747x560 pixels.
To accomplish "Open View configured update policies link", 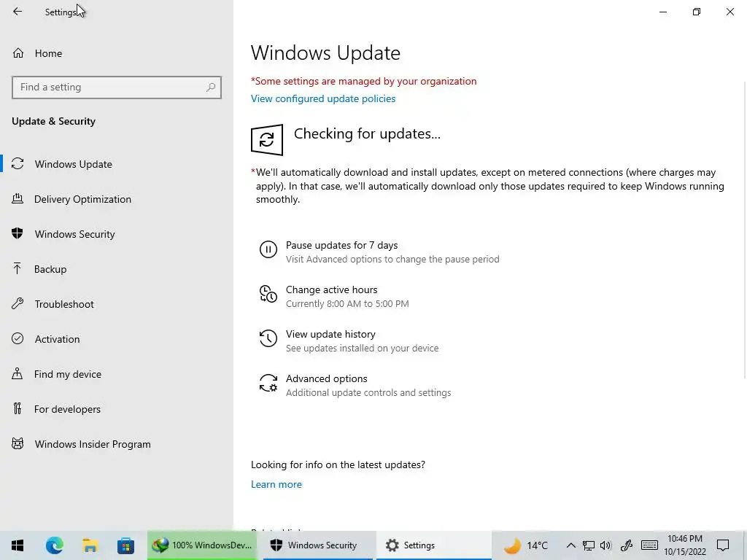I will [x=323, y=98].
